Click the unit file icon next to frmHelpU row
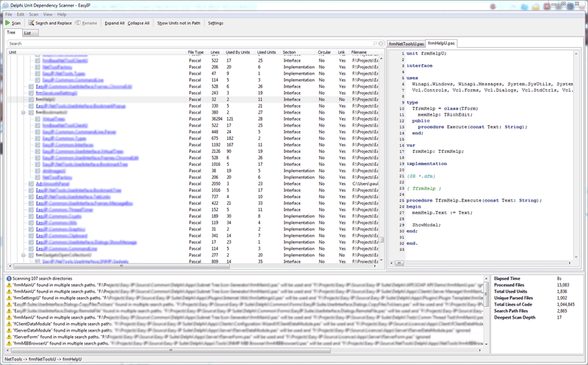The height and width of the screenshot is (365, 588). 31,99
